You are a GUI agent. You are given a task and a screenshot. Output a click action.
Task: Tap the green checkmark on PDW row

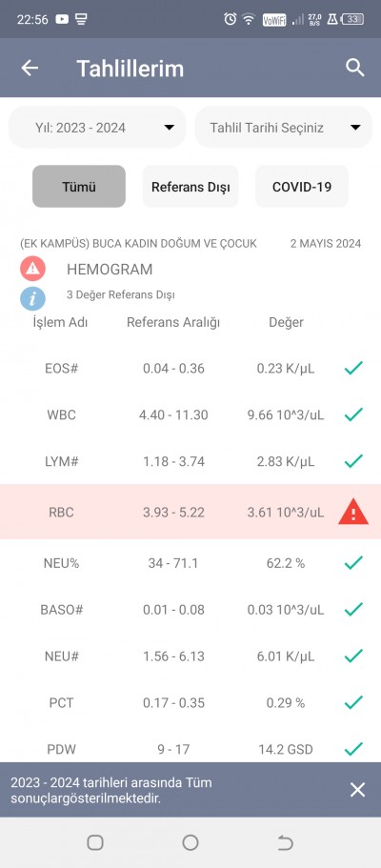pyautogui.click(x=353, y=749)
